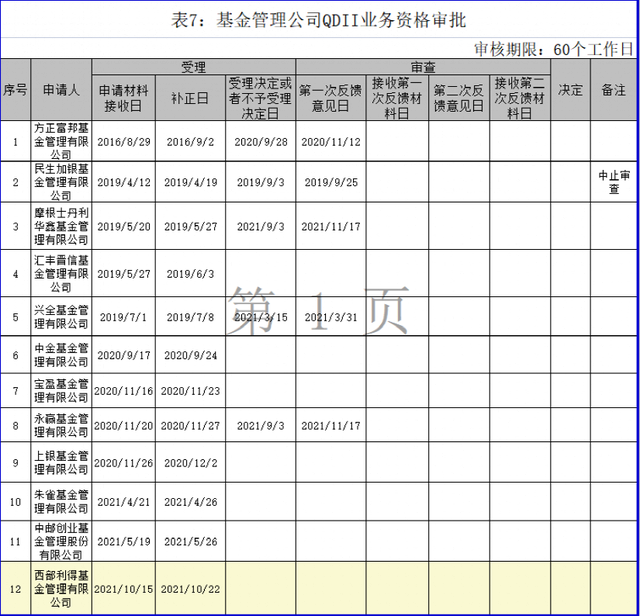The image size is (640, 616).
Task: Click the 2020/11/23 correction date cell
Action: (x=190, y=391)
